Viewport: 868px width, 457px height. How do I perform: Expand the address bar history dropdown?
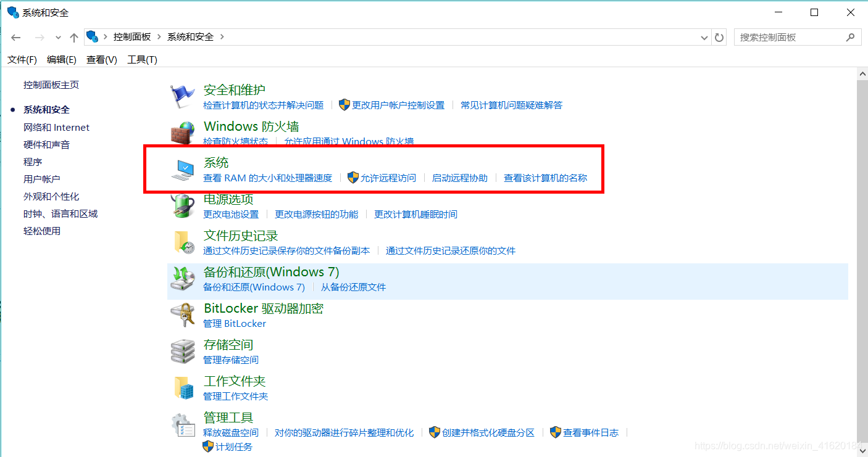(704, 38)
